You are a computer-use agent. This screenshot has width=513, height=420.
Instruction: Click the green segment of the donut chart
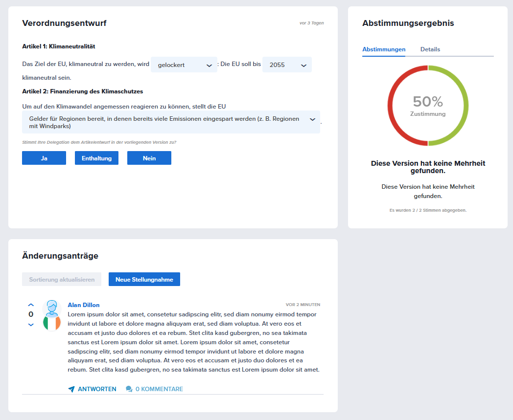click(465, 105)
